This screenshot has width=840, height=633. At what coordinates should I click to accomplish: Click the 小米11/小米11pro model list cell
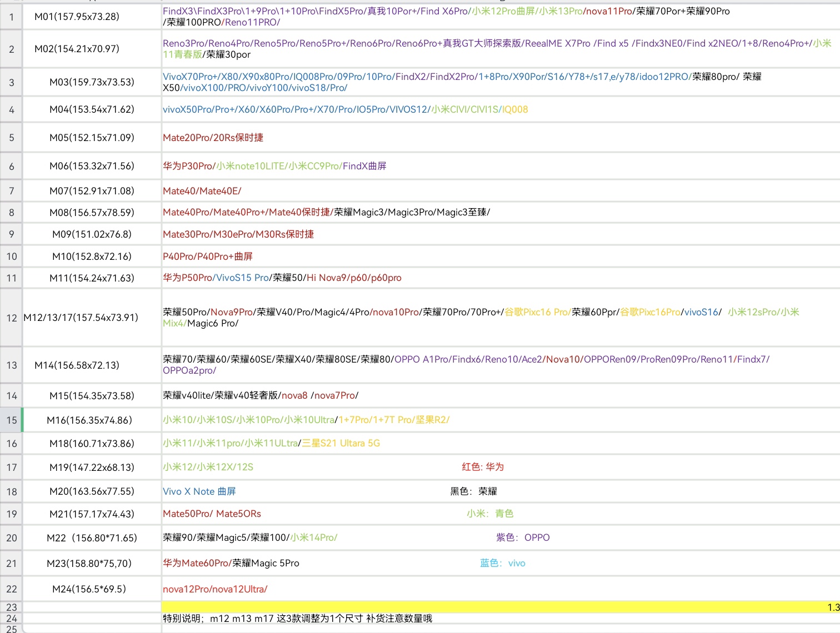click(500, 444)
